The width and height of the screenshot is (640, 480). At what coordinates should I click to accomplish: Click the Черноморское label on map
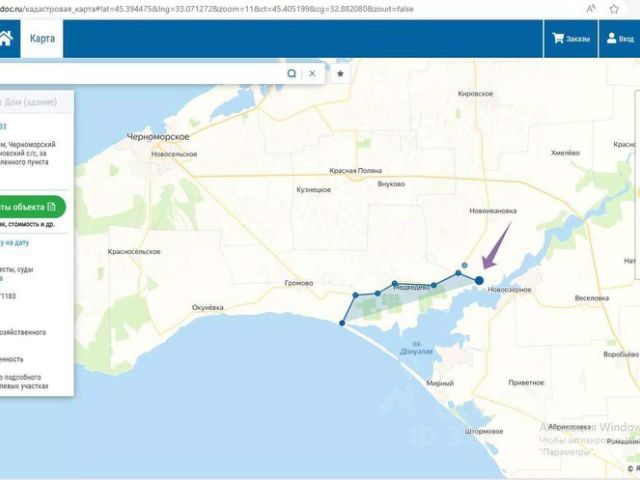point(158,137)
